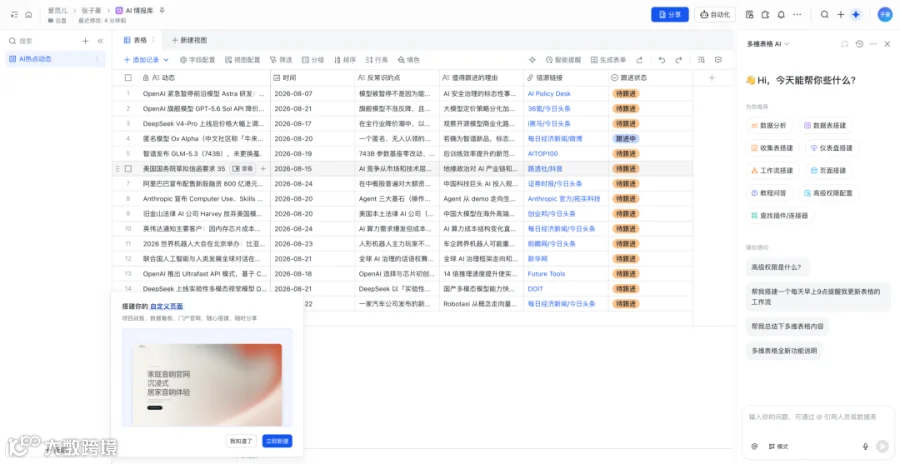The image size is (900, 464).
Task: Open the find-in-table icon beside redo
Action: (x=701, y=60)
